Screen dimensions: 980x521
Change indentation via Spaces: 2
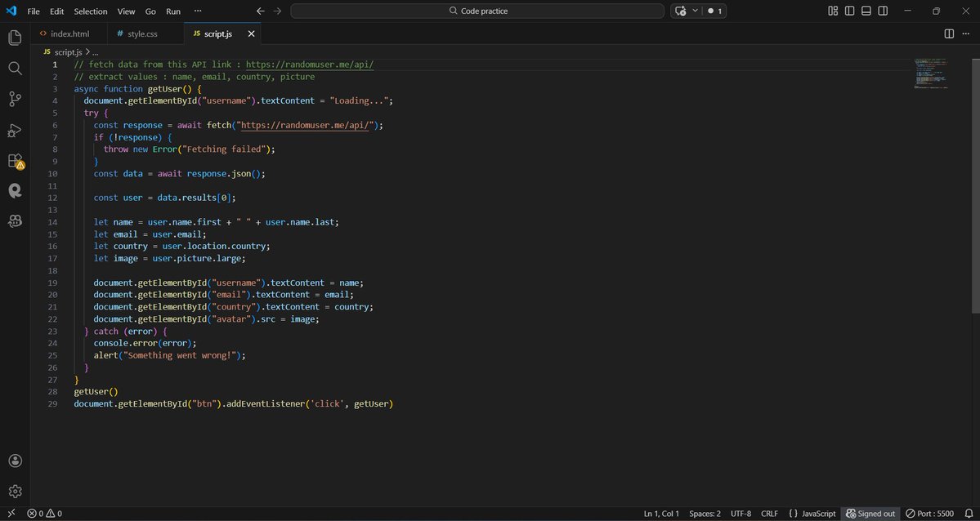coord(705,514)
